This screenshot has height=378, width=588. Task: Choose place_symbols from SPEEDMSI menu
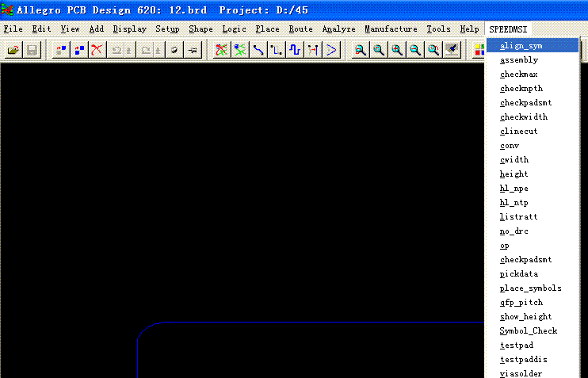pos(533,288)
